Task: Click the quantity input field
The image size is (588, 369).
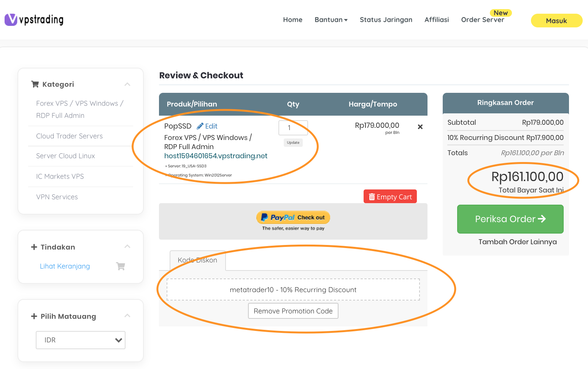Action: click(x=293, y=128)
